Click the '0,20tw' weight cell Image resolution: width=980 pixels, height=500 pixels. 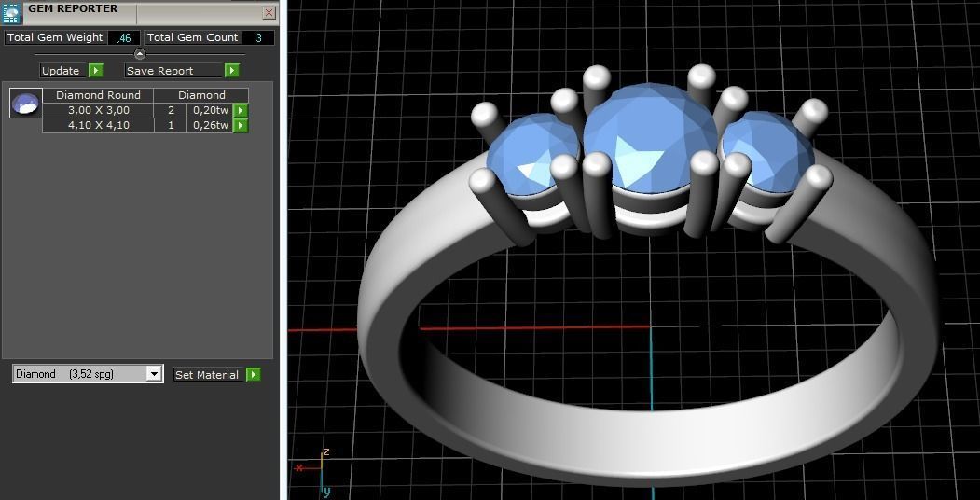tap(210, 111)
